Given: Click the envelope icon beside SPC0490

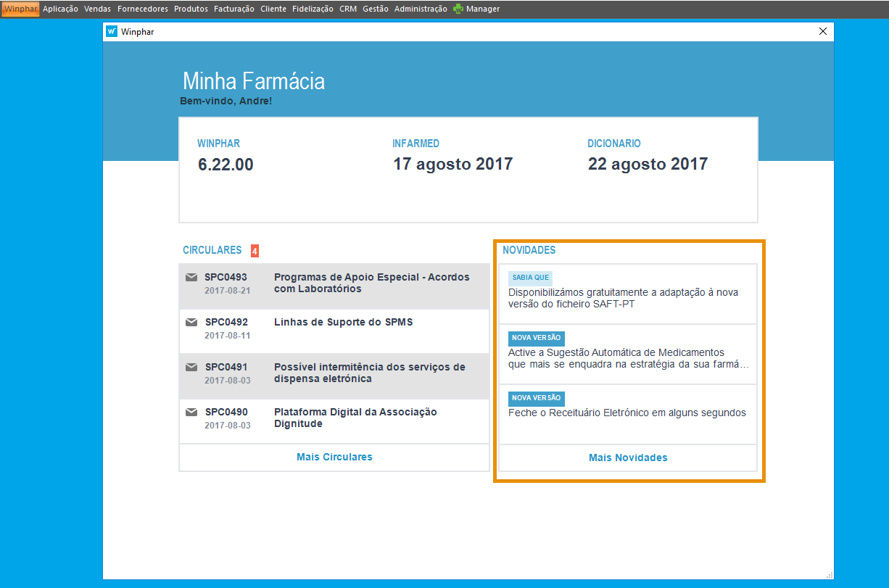Looking at the screenshot, I should point(191,412).
